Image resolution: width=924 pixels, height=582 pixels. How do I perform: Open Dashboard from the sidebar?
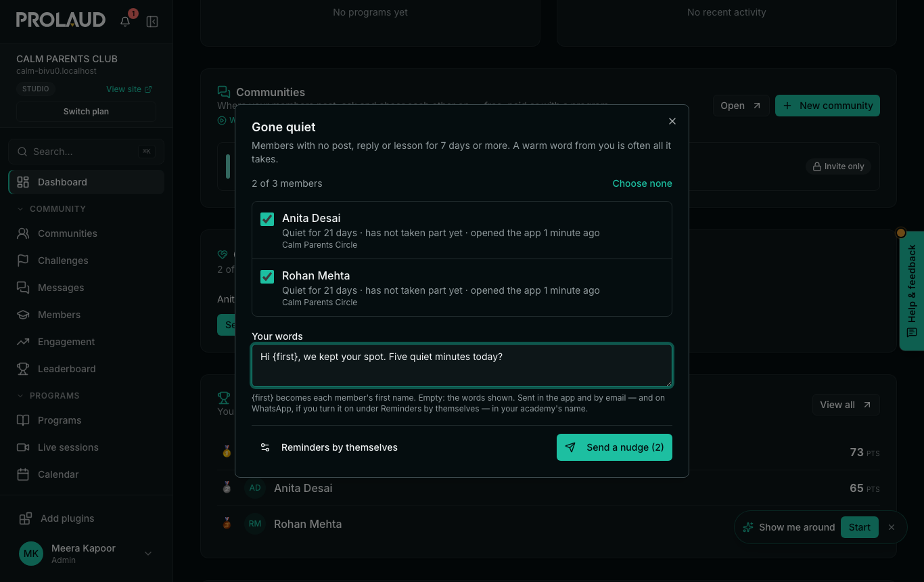[86, 182]
